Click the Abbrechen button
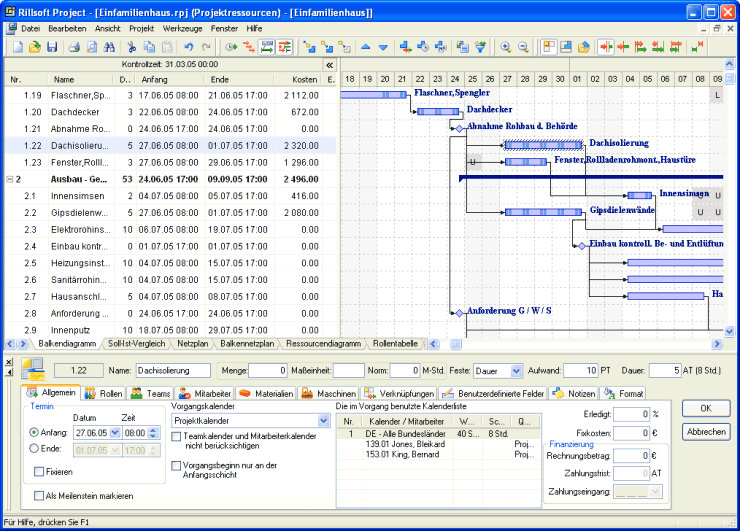 [x=706, y=432]
